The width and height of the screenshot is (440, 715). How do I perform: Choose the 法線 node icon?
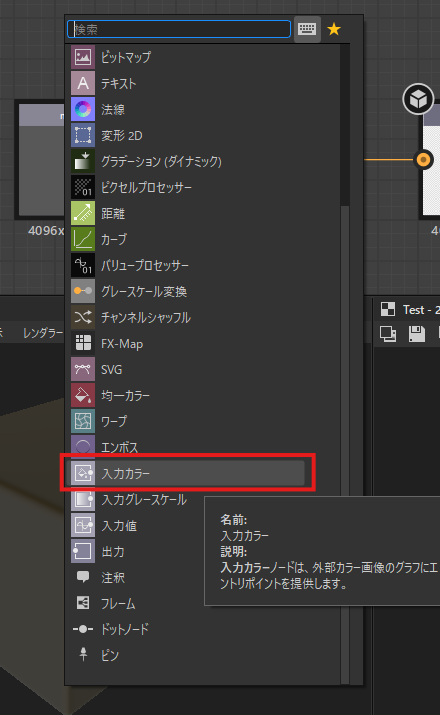[83, 109]
